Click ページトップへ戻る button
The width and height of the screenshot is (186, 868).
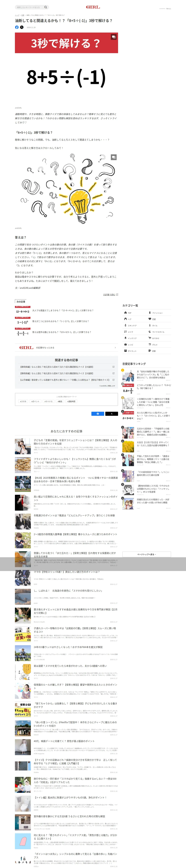(146, 554)
